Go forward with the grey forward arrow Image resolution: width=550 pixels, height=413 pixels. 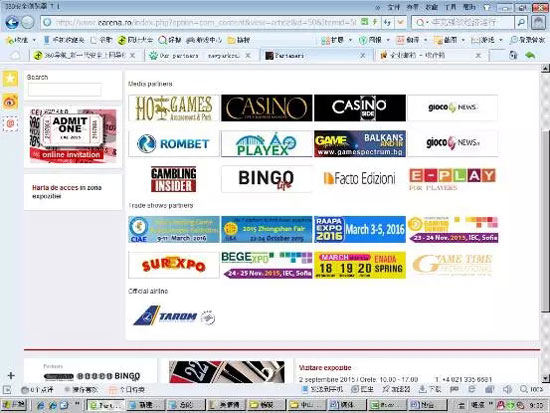[28, 22]
